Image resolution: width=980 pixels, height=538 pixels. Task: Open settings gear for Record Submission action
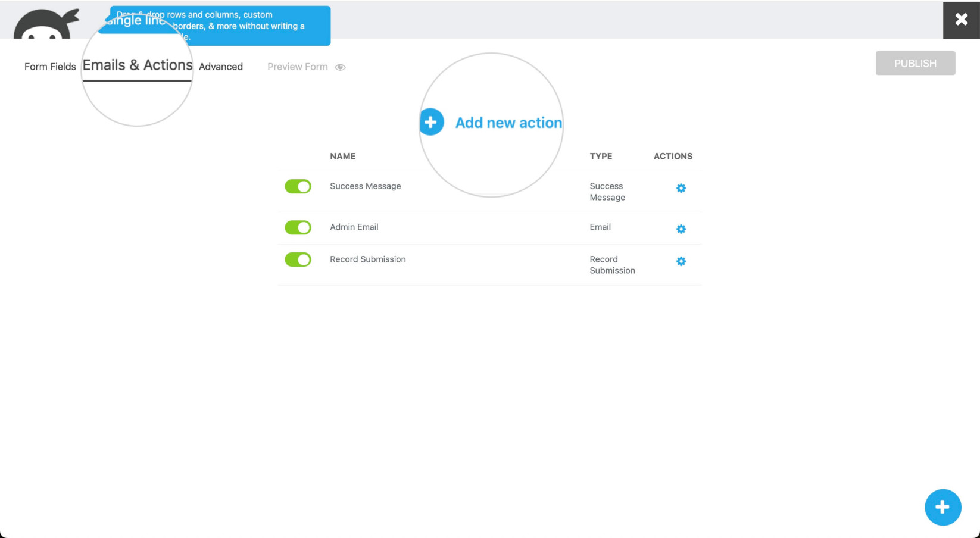(681, 261)
